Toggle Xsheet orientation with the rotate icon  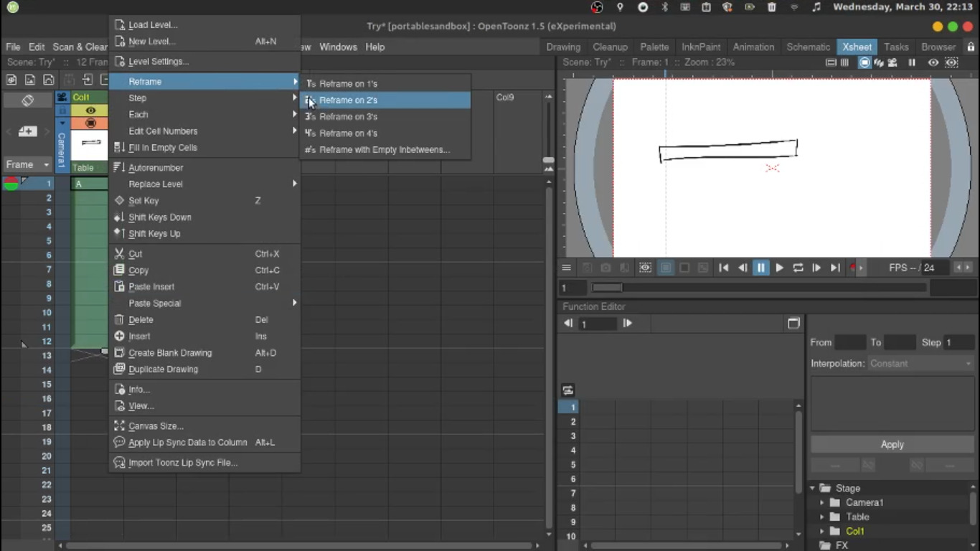click(27, 100)
